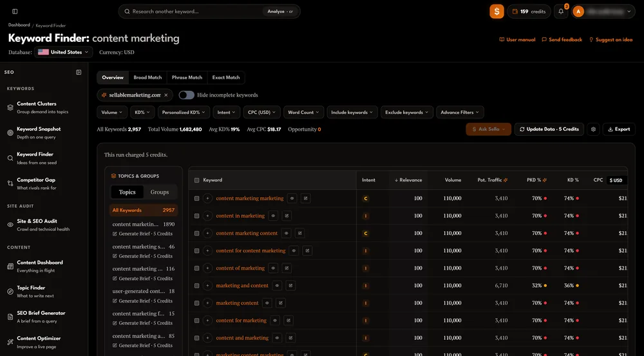Click plus icon for 'content in marketing'
This screenshot has height=356, width=644.
[207, 216]
